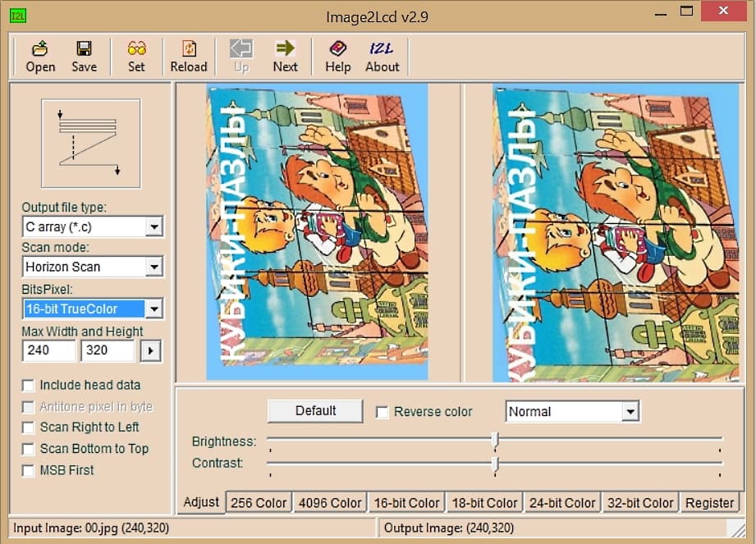Apply max size with the arrow button

pos(151,351)
